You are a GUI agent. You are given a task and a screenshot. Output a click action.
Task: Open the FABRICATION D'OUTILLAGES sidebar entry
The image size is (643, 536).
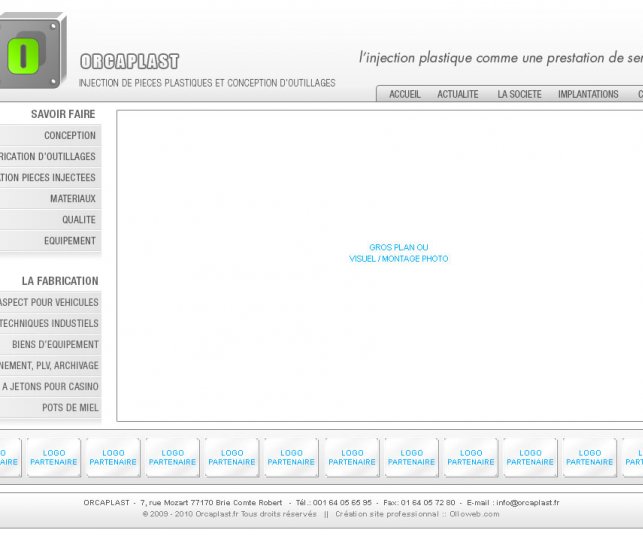pos(48,157)
